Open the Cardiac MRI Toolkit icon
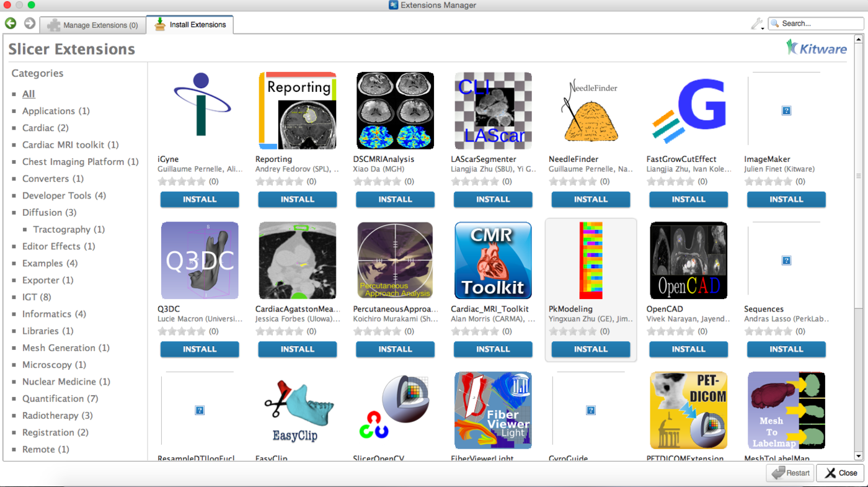This screenshot has width=868, height=487. (x=493, y=261)
